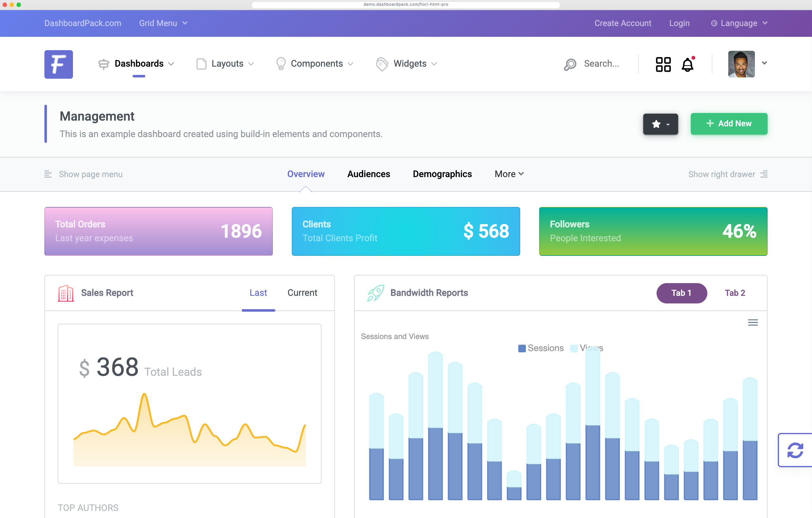Click the Sessions blue legend swatch
The image size is (812, 518).
point(522,349)
